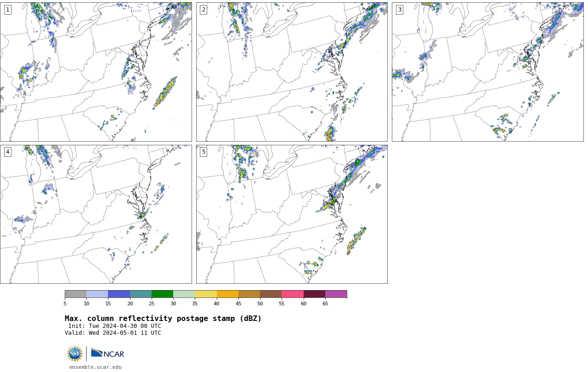Select the purple 65+ dBZ swatch
This screenshot has height=372, width=588.
coord(336,294)
